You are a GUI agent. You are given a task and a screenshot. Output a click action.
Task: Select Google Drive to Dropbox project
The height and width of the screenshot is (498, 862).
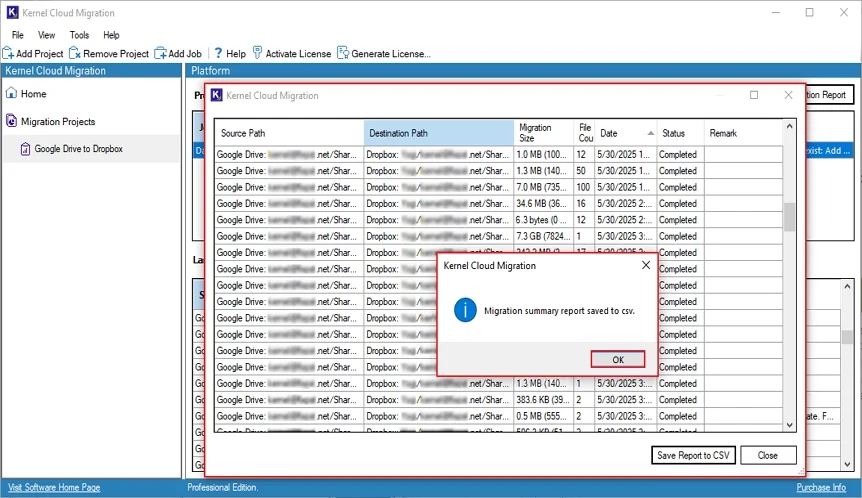click(78, 149)
